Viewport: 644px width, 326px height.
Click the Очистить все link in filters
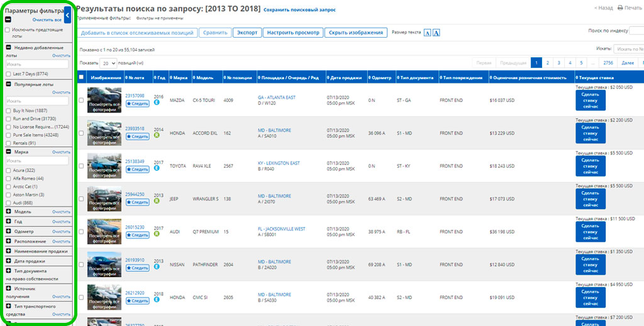[47, 19]
